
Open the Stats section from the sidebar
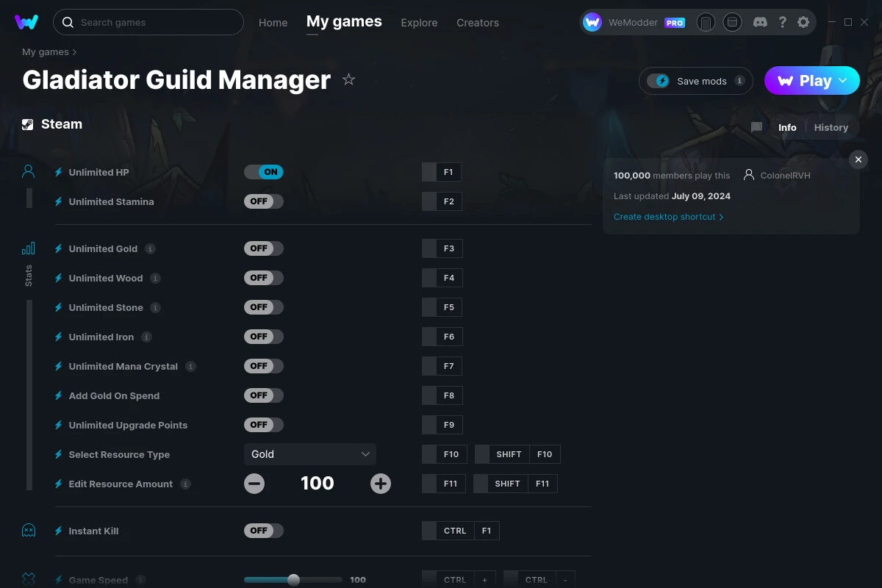pos(28,248)
